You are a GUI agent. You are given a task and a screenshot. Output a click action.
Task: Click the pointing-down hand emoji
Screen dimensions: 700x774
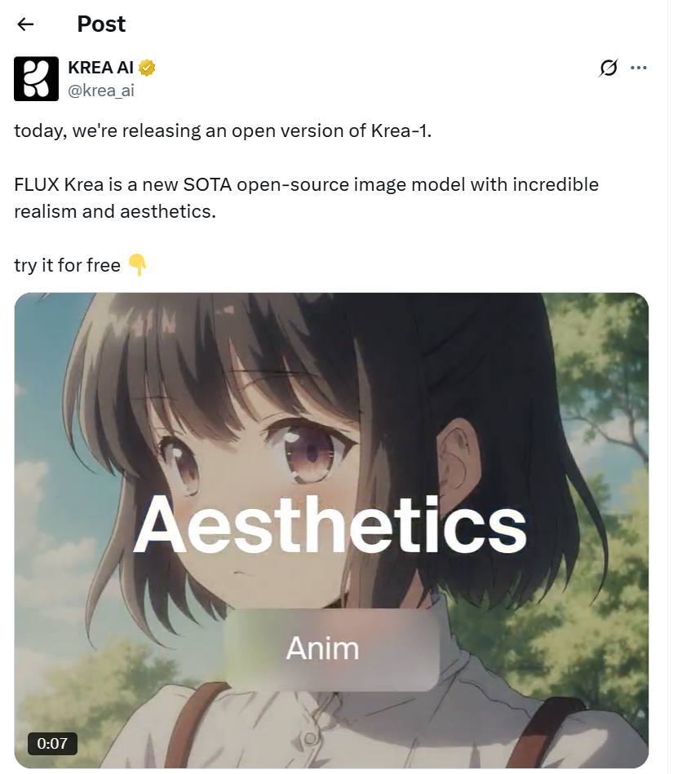137,265
